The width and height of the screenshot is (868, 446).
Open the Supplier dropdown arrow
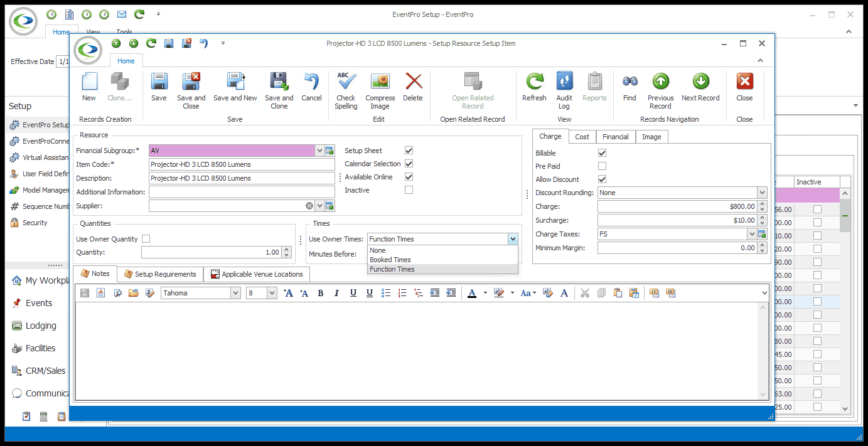[319, 206]
